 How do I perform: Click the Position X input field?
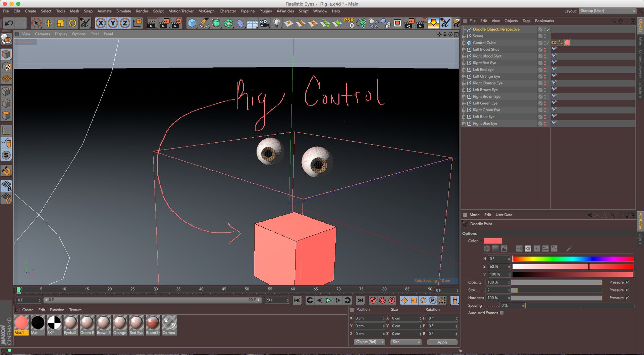[x=370, y=318]
